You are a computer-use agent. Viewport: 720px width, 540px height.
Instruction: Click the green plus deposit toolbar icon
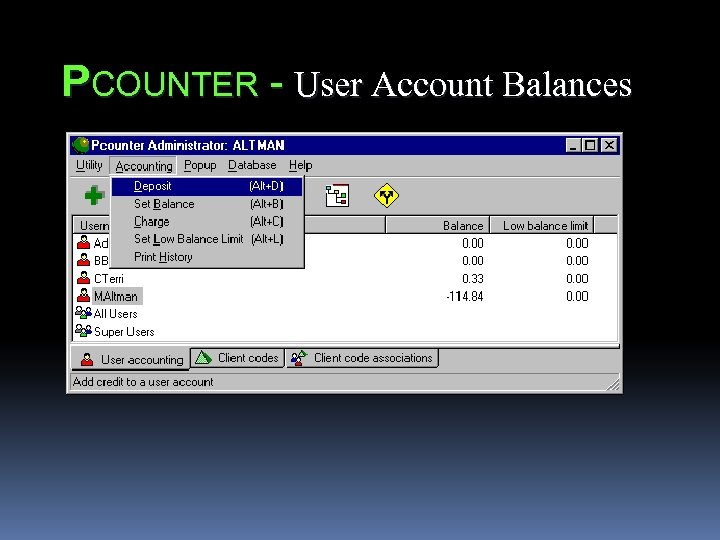[x=95, y=195]
